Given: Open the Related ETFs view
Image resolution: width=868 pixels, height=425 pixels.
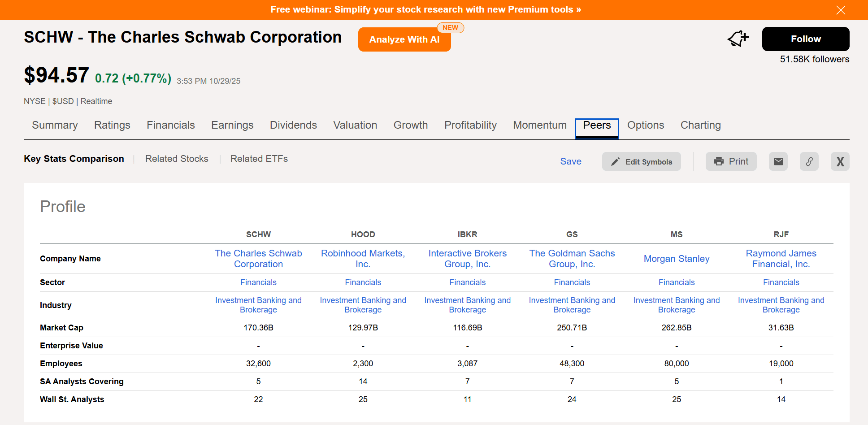Looking at the screenshot, I should pos(259,159).
